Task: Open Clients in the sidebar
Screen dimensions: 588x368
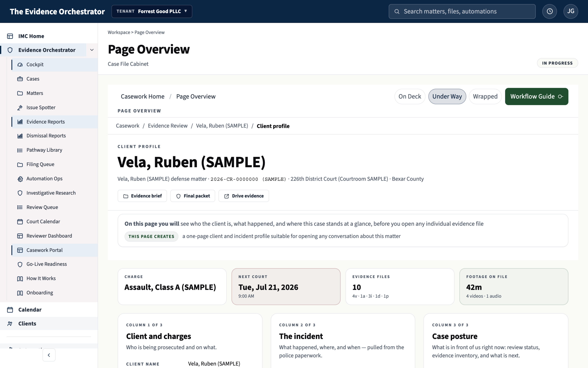Action: coord(49,324)
